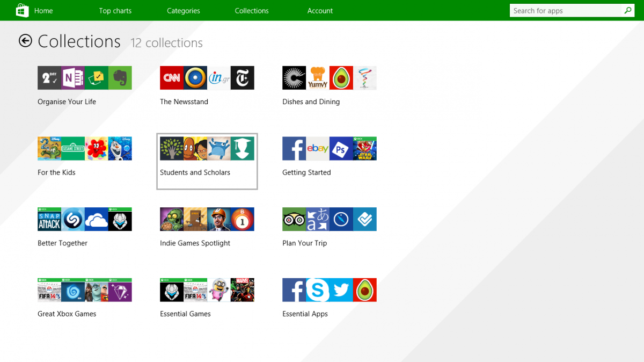Open the New York Times icon
The height and width of the screenshot is (362, 644).
coord(243,78)
